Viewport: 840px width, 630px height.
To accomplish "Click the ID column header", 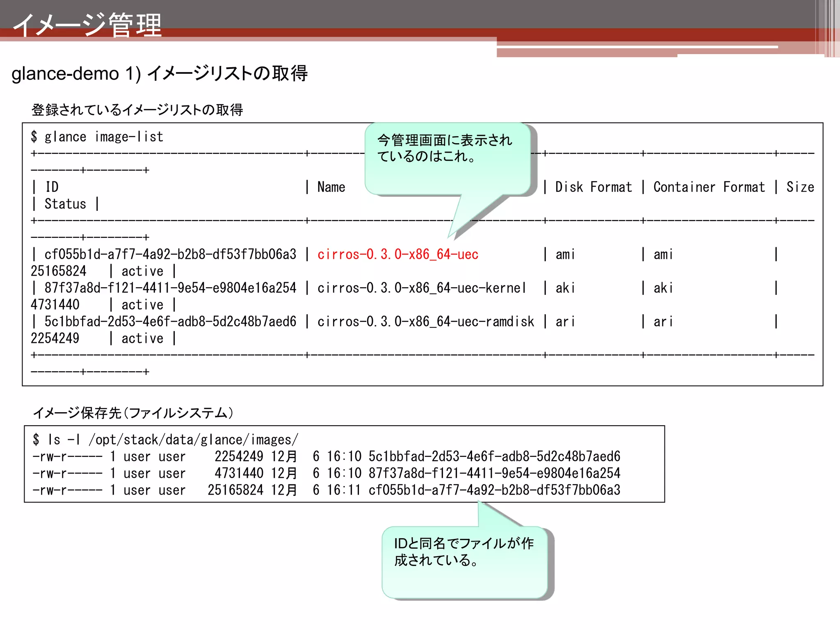I will point(52,187).
